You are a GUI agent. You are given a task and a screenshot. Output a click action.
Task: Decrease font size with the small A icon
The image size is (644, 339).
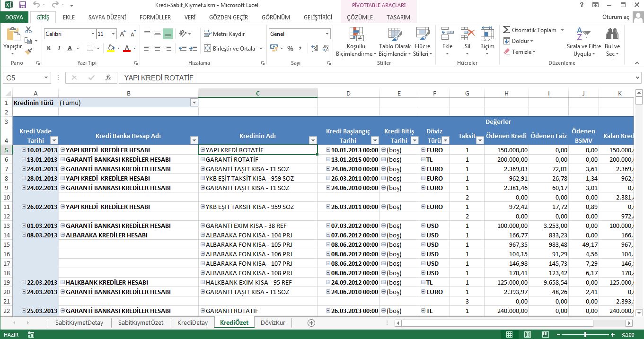[132, 34]
